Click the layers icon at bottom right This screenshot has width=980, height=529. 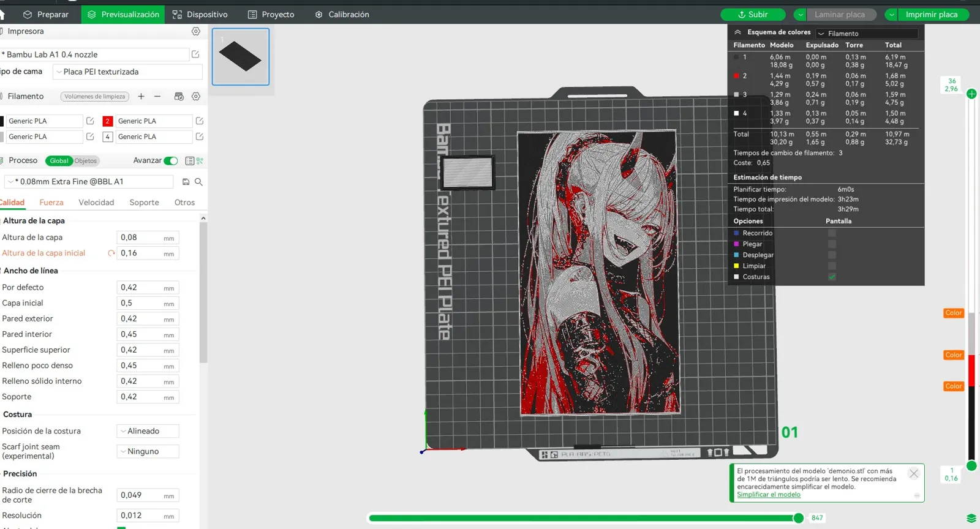[971, 518]
